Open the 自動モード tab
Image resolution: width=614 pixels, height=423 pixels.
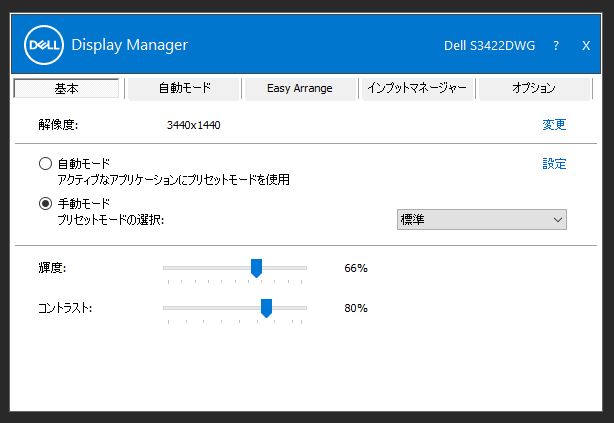[x=184, y=88]
